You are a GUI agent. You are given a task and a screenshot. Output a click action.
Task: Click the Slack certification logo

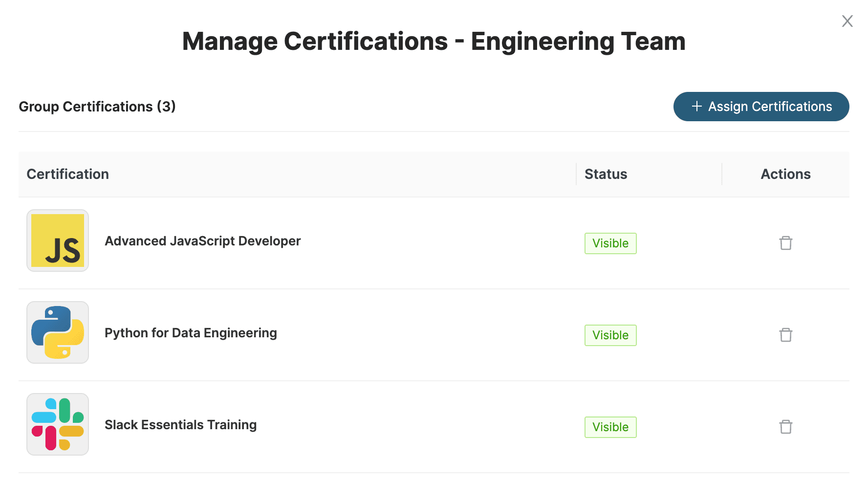coord(57,424)
